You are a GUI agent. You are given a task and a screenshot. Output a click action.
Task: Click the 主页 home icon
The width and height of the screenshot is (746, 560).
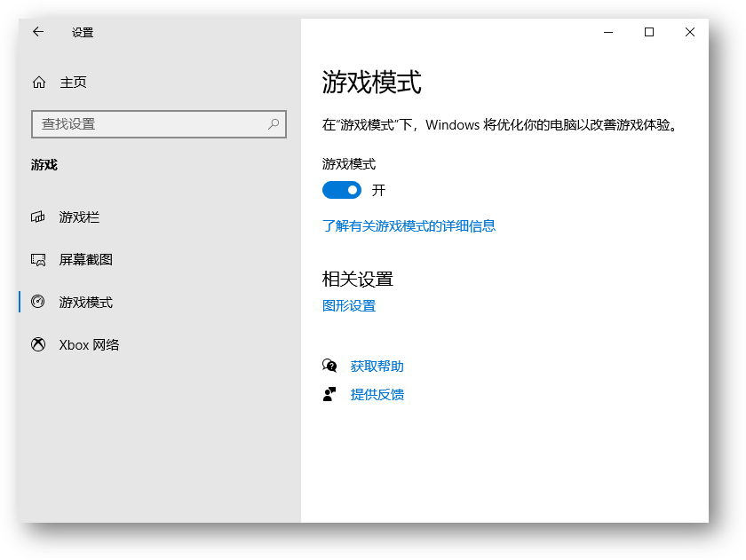[x=38, y=82]
